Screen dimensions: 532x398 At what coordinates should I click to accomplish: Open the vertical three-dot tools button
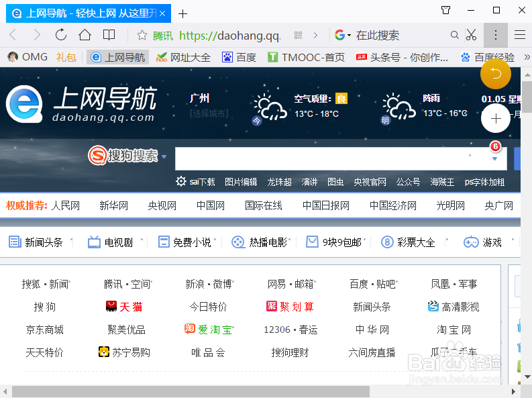point(496,35)
